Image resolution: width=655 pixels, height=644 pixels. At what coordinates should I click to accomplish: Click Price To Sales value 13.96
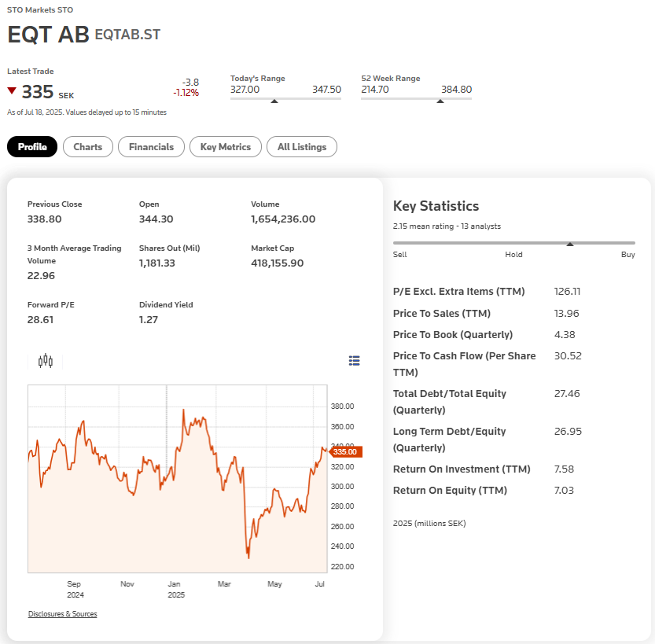566,313
